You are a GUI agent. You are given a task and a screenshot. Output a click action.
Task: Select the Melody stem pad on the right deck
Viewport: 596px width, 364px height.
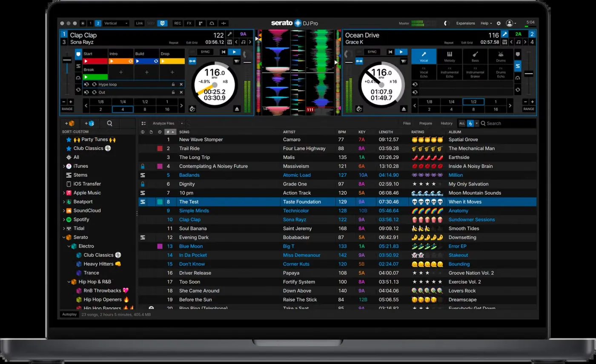pyautogui.click(x=450, y=57)
